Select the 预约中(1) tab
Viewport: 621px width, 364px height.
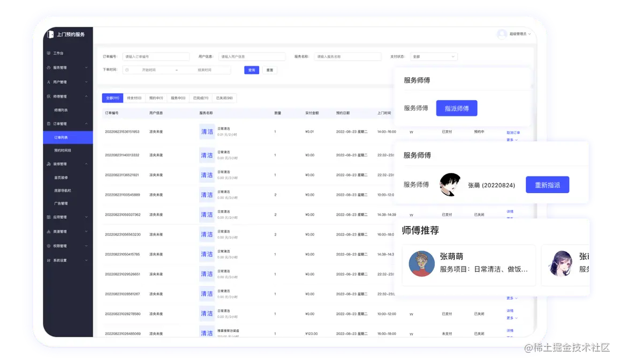coord(156,98)
